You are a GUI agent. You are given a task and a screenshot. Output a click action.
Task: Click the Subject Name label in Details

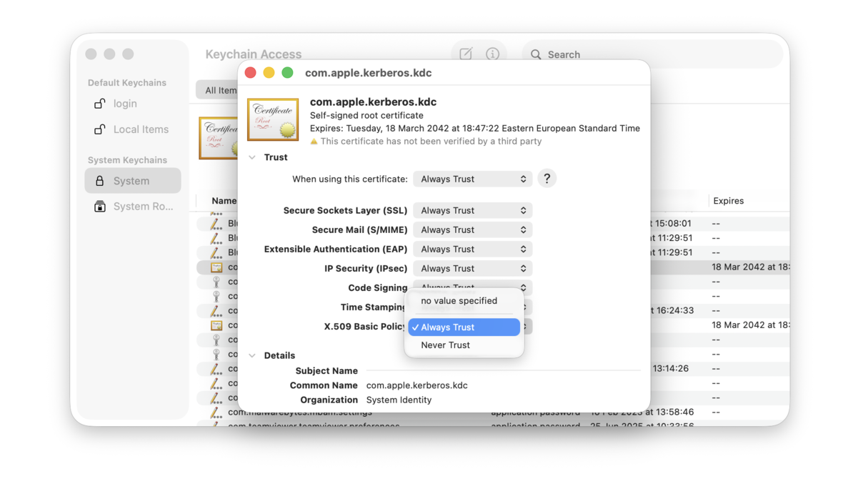326,371
